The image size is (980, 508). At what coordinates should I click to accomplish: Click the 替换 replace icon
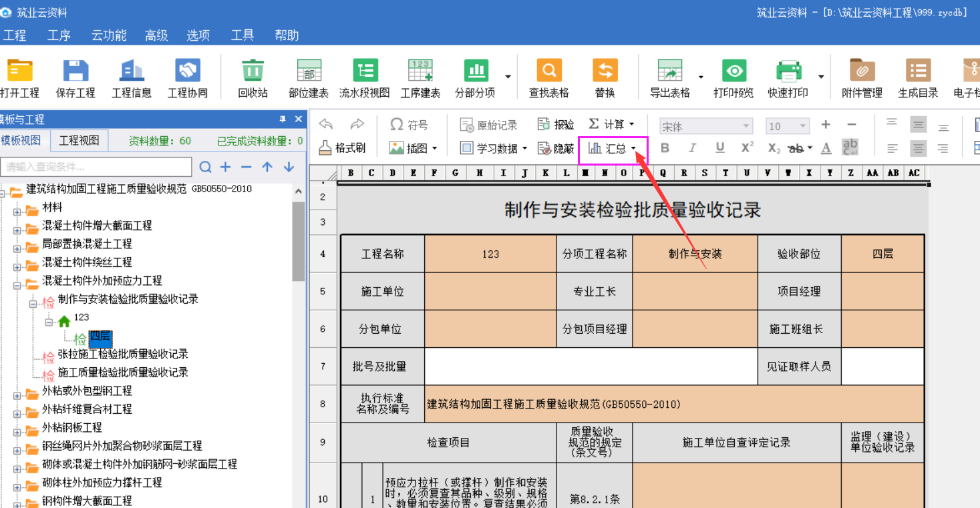pyautogui.click(x=605, y=71)
